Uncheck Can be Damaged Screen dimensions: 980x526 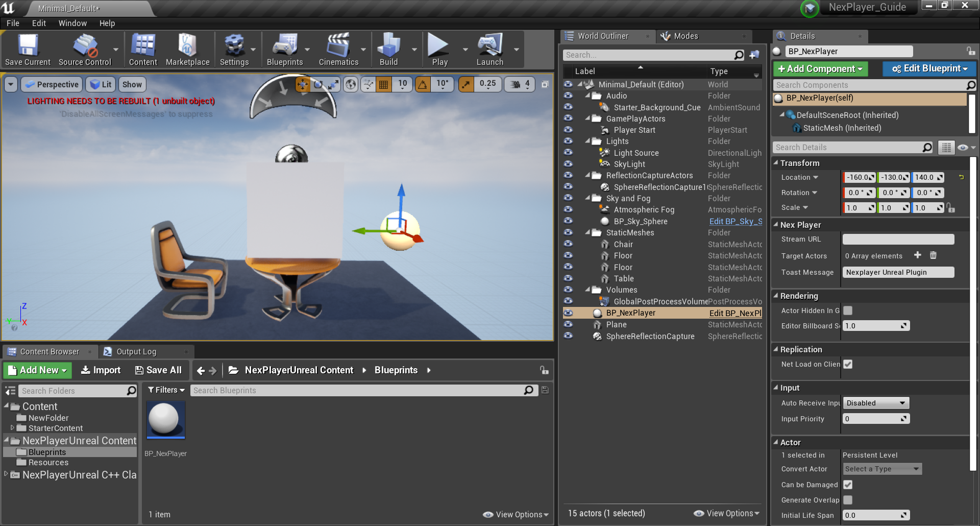(848, 485)
